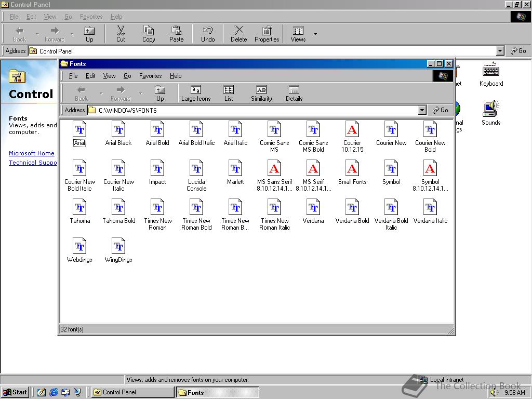
Task: Expand the Fonts address bar dropdown
Action: (422, 110)
